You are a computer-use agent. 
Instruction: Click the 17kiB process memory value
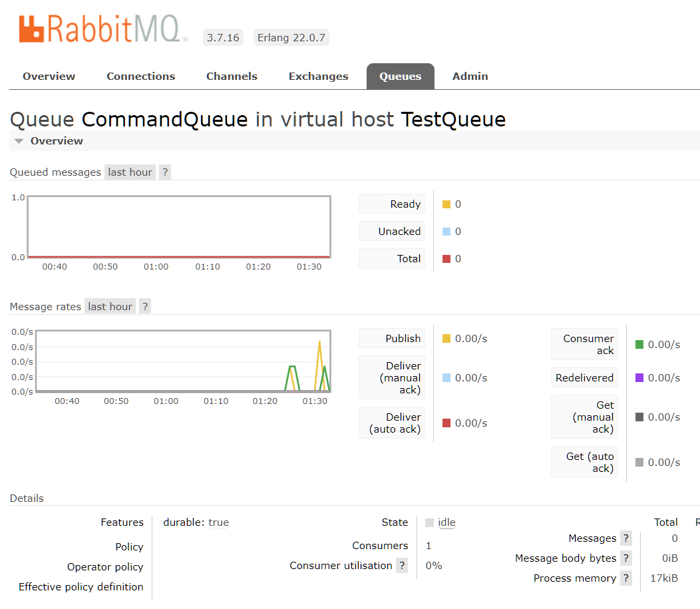(x=664, y=578)
